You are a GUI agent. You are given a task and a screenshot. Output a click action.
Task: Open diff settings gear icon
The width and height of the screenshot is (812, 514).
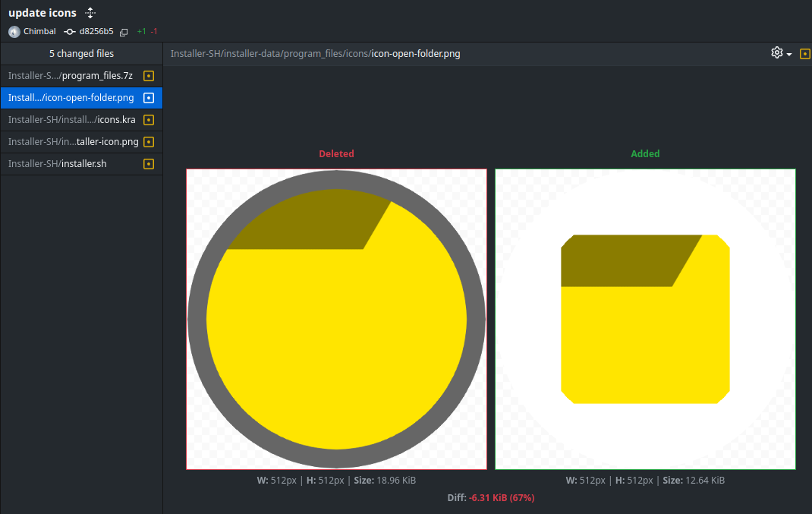777,52
